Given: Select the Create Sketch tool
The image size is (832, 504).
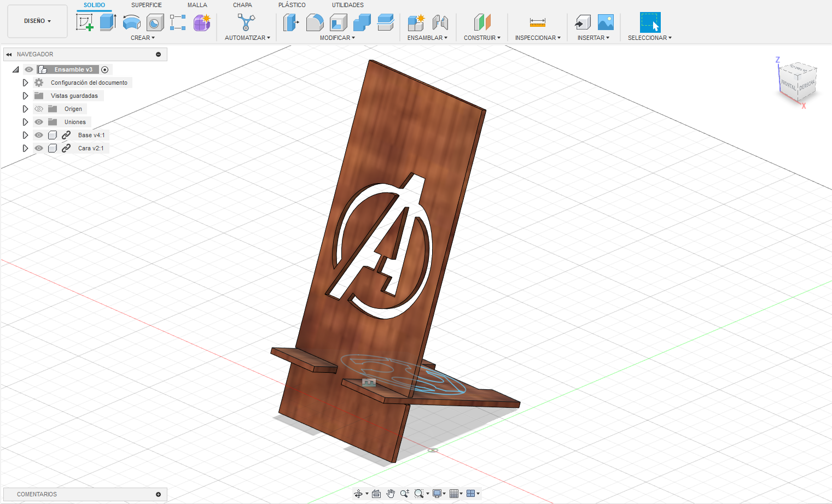Looking at the screenshot, I should click(x=85, y=22).
